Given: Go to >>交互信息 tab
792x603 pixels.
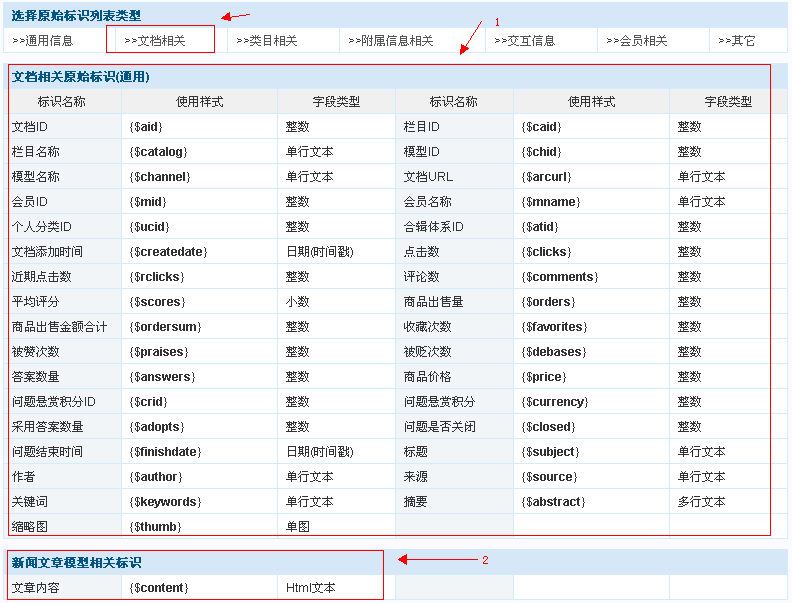Looking at the screenshot, I should (x=524, y=41).
